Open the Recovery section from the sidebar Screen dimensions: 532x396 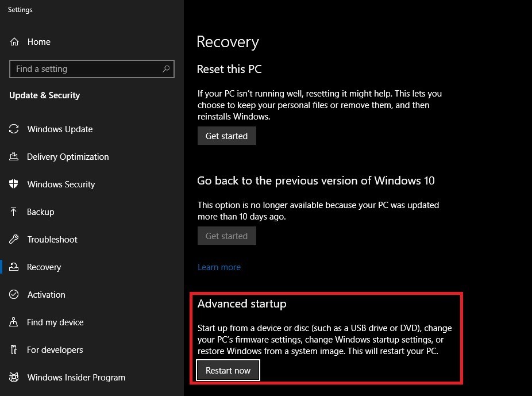44,267
